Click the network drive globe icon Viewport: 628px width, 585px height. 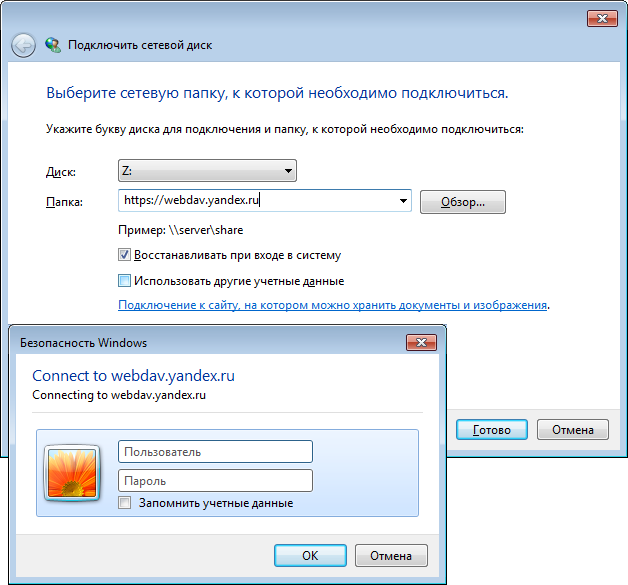53,45
